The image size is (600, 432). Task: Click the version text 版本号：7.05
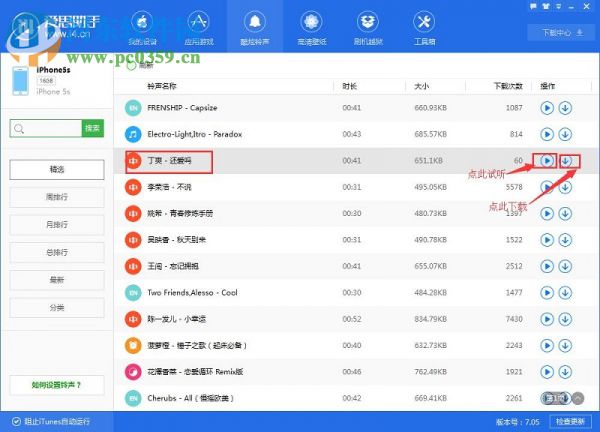click(518, 422)
